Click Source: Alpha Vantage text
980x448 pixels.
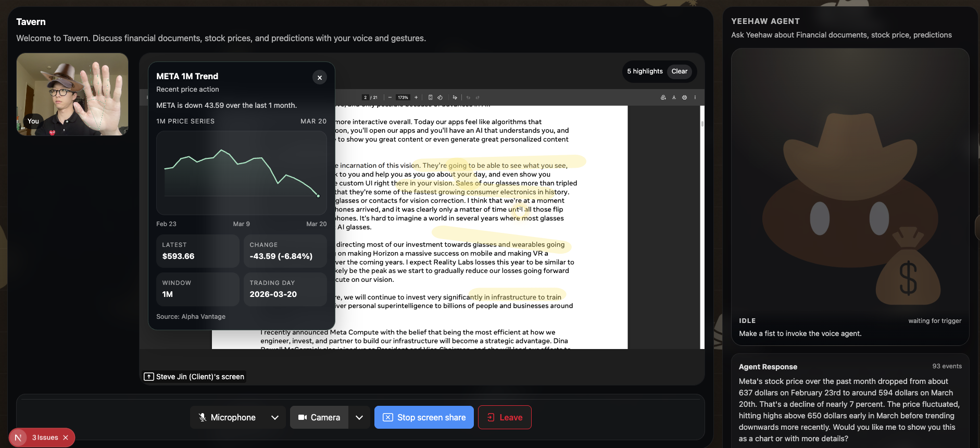point(191,317)
